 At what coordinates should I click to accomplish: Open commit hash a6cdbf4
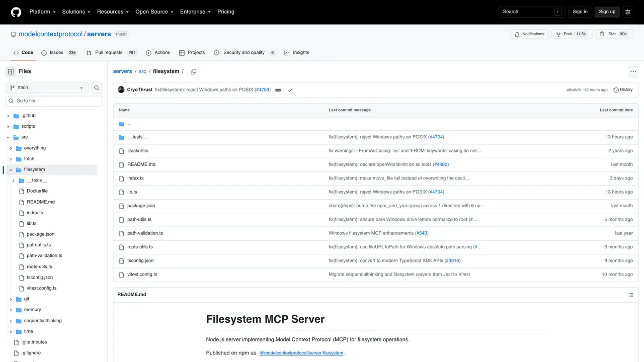pos(574,90)
